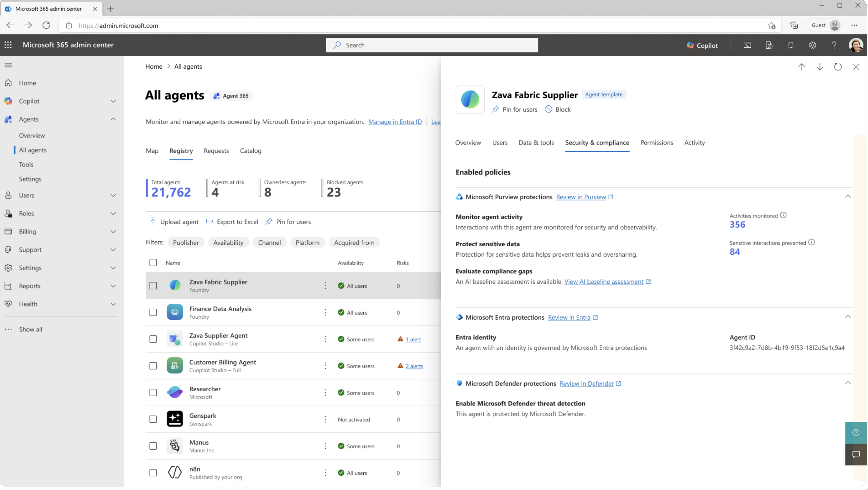Open the account profile picture
This screenshot has height=490, width=868.
[x=856, y=45]
